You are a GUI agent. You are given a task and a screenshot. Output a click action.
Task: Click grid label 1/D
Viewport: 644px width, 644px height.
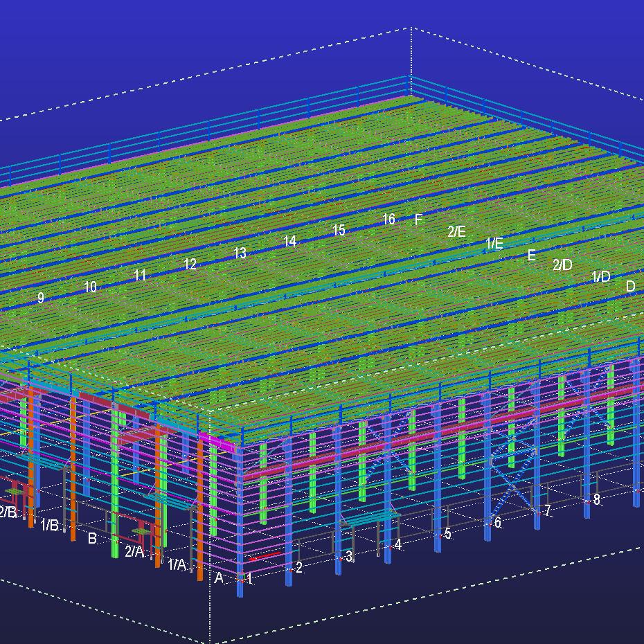[x=600, y=277]
